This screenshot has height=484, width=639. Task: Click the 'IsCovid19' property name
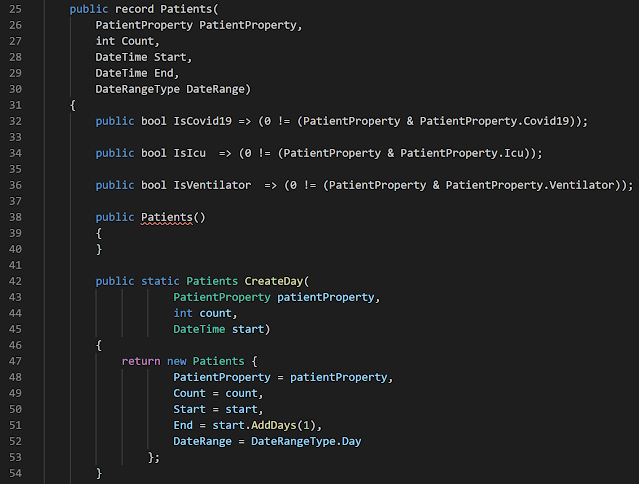[203, 121]
